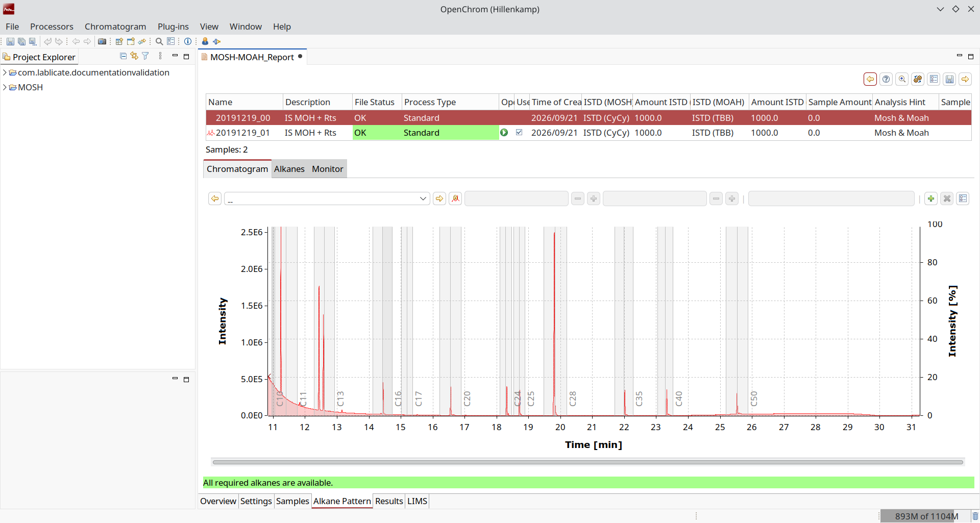980x523 pixels.
Task: Click the zoom-in magnifier icon in the report toolbar
Action: coord(902,79)
